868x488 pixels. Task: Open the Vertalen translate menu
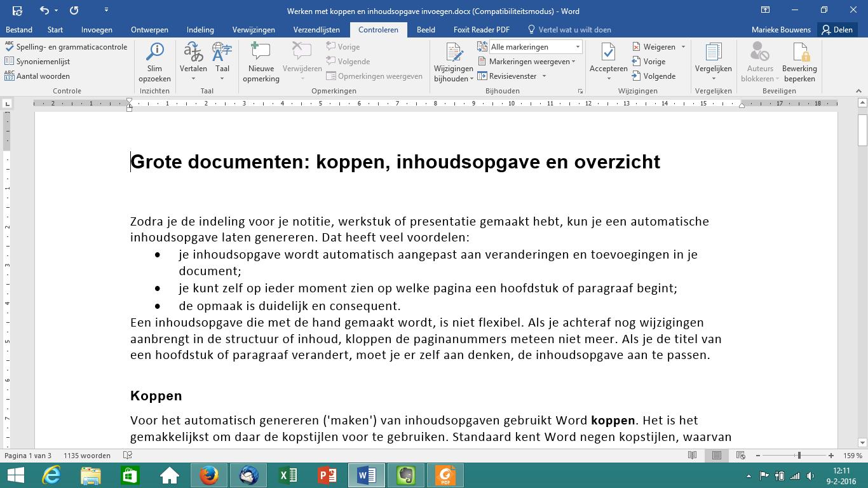[x=193, y=62]
